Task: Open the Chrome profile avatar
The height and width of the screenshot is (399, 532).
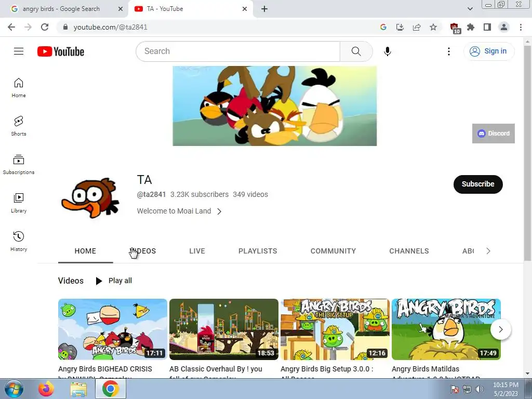Action: tap(504, 27)
